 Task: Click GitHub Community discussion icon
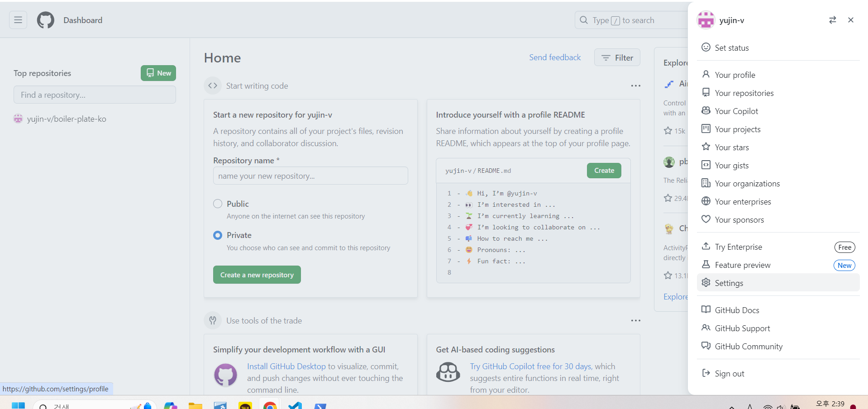coord(706,346)
